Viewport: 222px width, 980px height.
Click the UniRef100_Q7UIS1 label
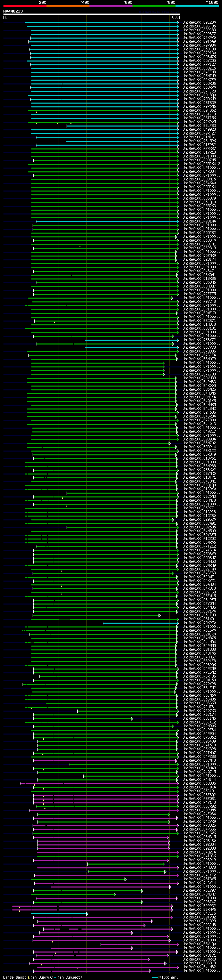coord(199,955)
